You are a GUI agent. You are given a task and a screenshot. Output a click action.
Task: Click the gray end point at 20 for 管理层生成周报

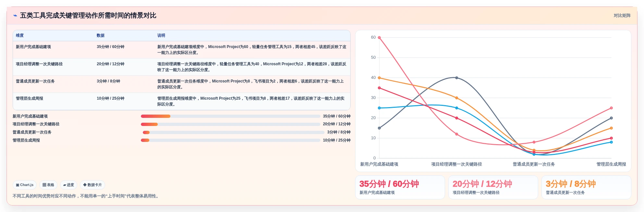click(611, 118)
